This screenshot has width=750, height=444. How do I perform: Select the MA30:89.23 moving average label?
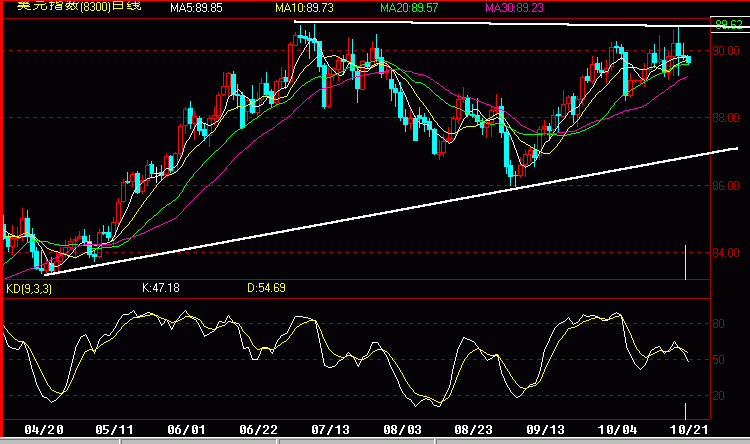coord(514,8)
